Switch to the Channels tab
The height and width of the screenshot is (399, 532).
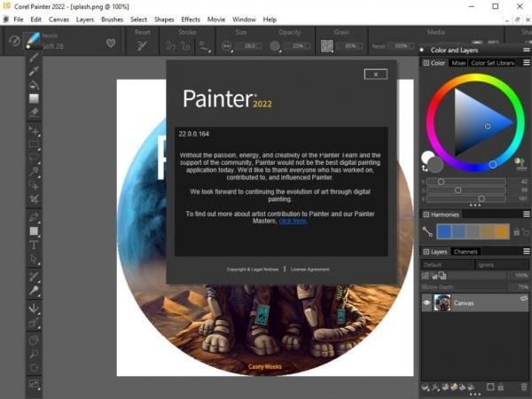point(465,252)
